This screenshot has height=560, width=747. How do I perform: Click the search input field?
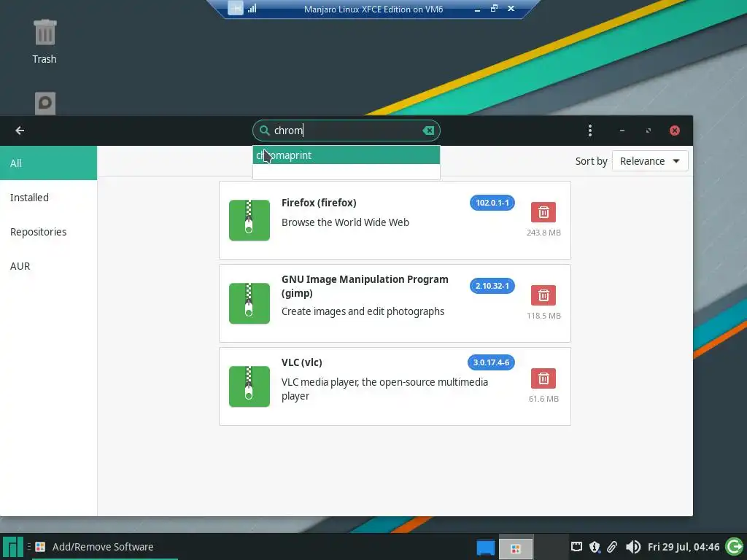point(347,131)
